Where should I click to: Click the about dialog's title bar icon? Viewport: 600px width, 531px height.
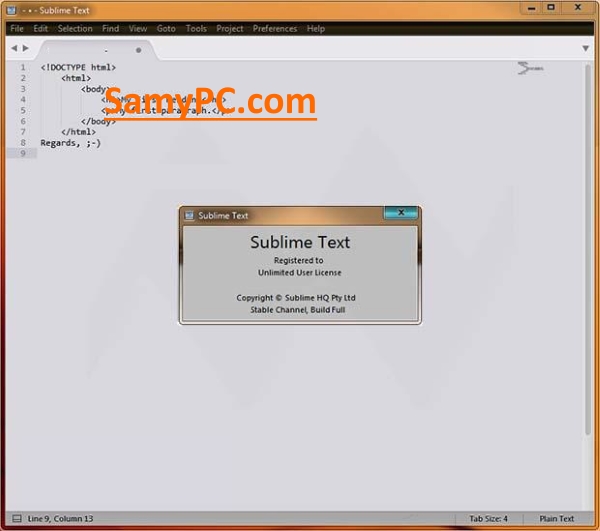189,215
